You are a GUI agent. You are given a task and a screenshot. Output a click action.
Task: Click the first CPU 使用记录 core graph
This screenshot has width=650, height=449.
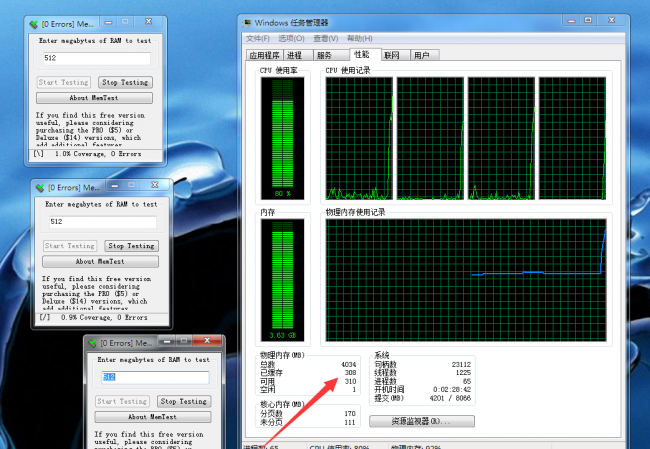tap(359, 138)
